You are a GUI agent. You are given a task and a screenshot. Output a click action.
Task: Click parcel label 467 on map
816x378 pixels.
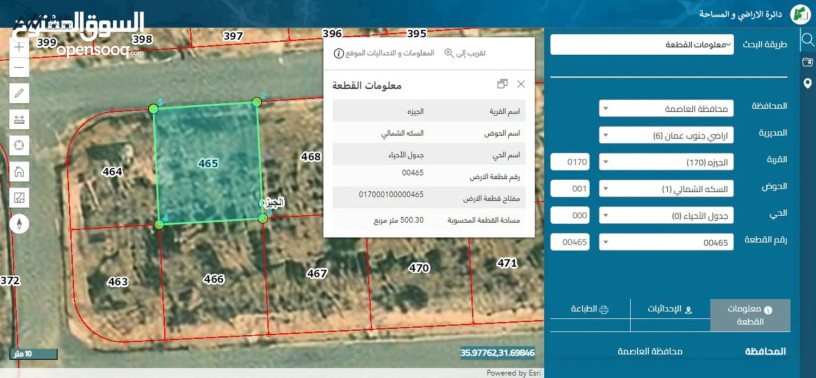[317, 273]
